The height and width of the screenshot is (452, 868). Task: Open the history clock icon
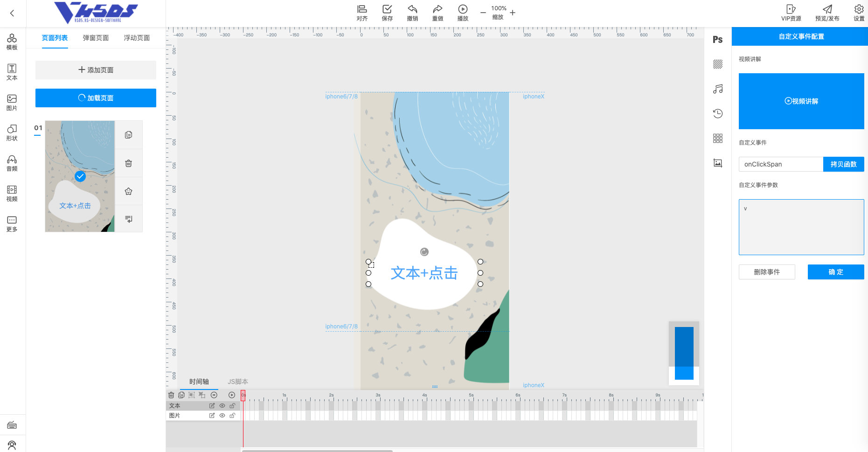(717, 113)
